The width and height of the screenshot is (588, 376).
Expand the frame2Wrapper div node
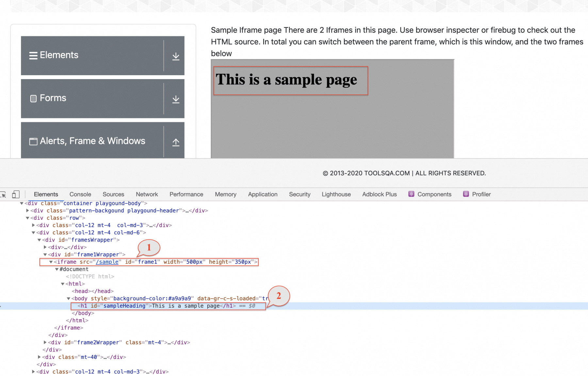45,342
